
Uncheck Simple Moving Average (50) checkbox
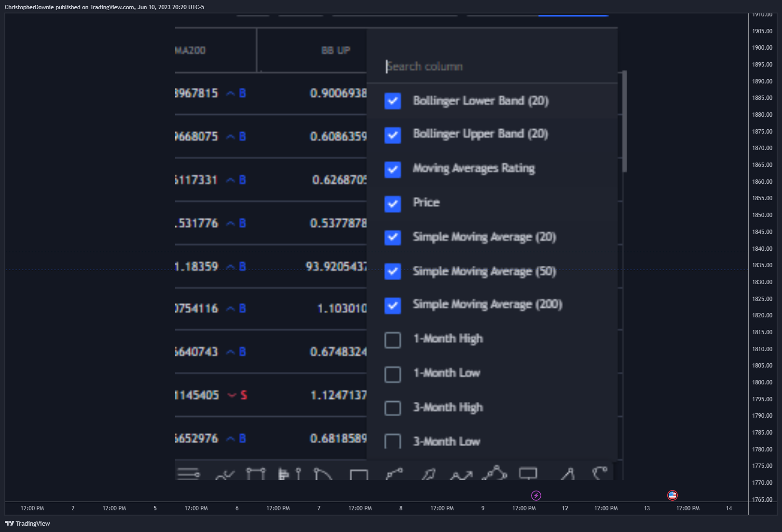pos(393,272)
